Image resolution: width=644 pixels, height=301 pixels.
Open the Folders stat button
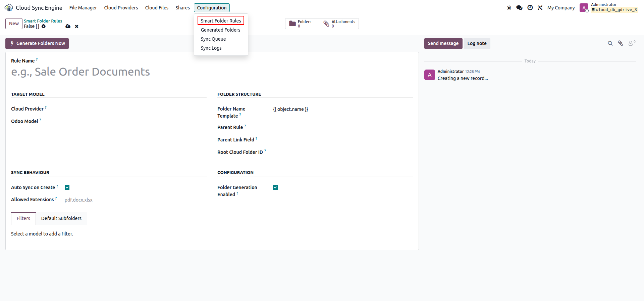click(303, 24)
